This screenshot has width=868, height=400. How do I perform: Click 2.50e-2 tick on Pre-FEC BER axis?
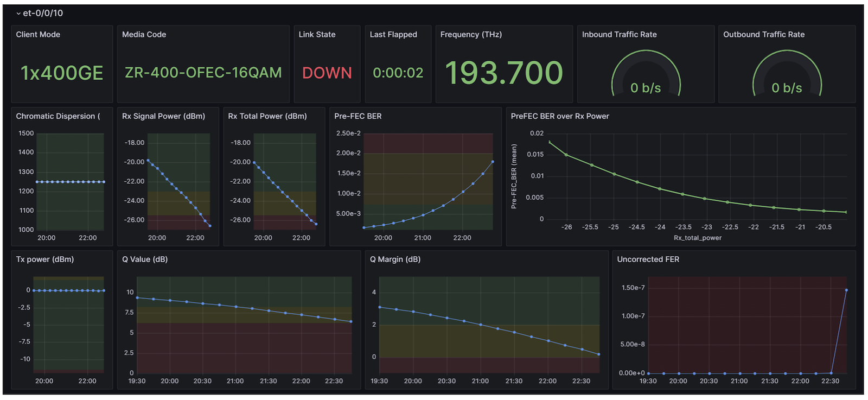coord(348,134)
